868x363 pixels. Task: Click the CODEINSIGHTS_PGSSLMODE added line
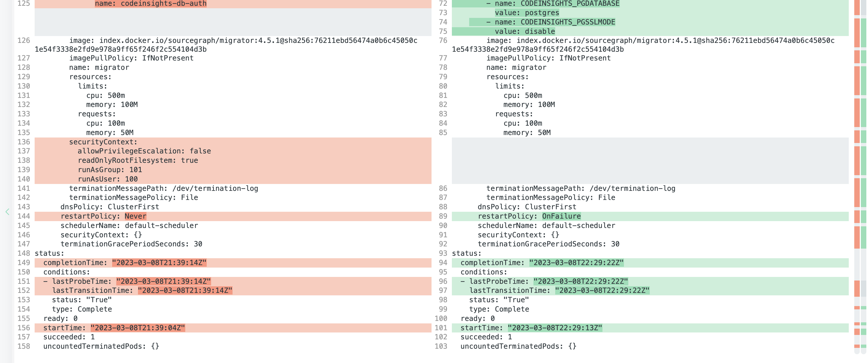[568, 21]
